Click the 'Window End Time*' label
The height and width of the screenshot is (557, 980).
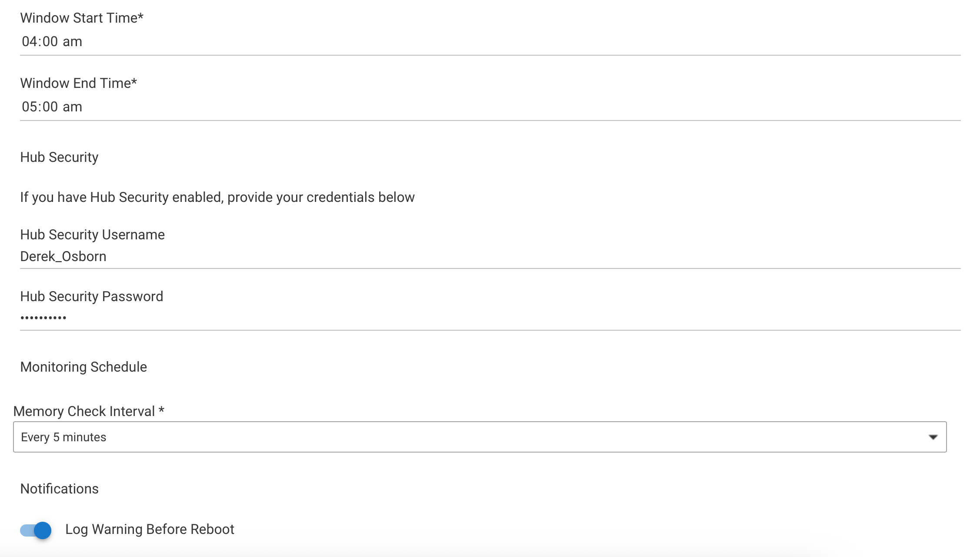click(x=78, y=83)
